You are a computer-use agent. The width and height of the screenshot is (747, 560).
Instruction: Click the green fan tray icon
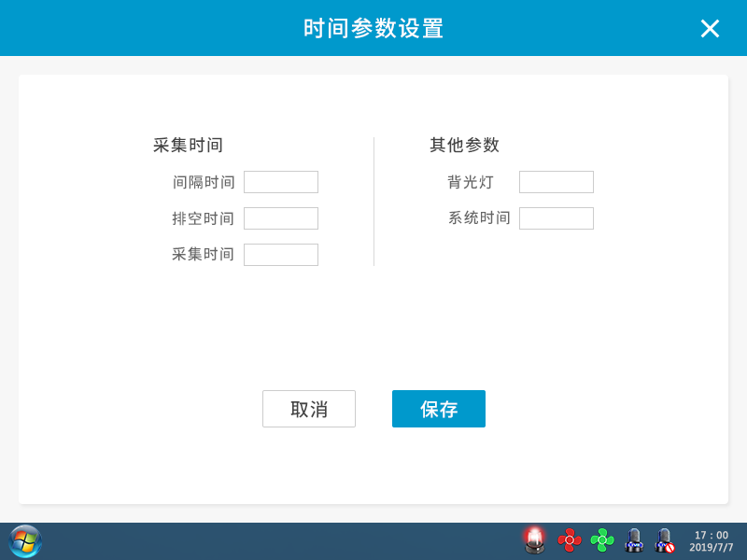coord(602,540)
